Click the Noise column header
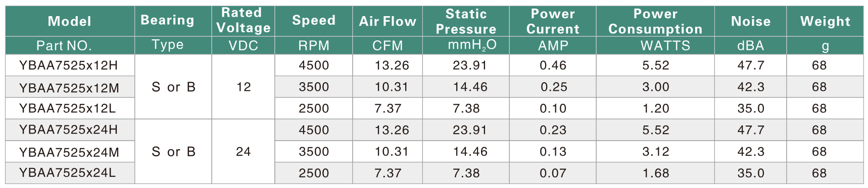 (751, 21)
